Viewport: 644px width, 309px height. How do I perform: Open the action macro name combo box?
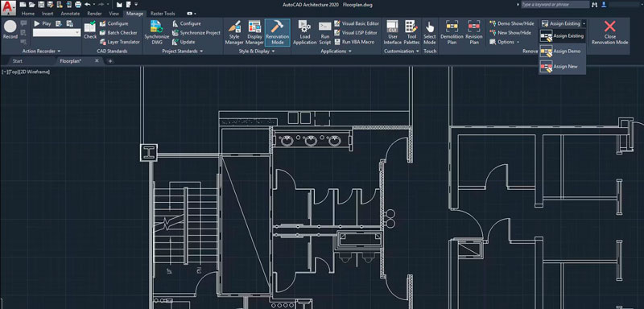click(x=56, y=32)
